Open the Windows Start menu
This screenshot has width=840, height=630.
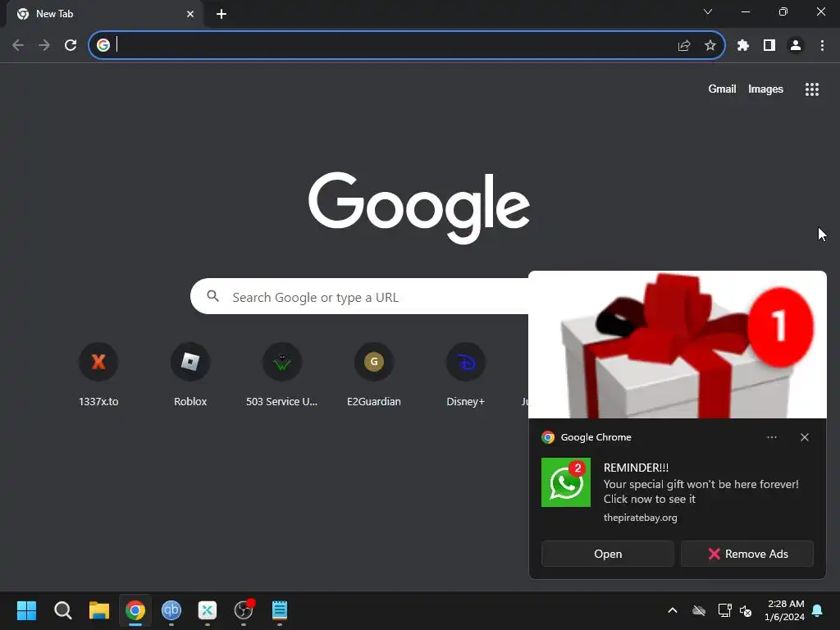click(x=27, y=610)
